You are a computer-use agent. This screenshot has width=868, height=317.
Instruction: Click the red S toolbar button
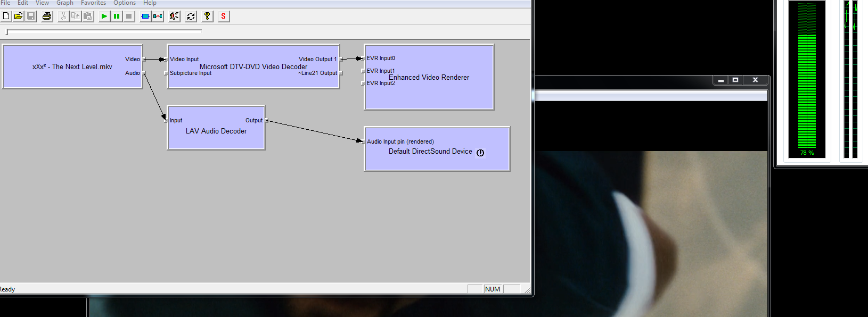coord(224,16)
